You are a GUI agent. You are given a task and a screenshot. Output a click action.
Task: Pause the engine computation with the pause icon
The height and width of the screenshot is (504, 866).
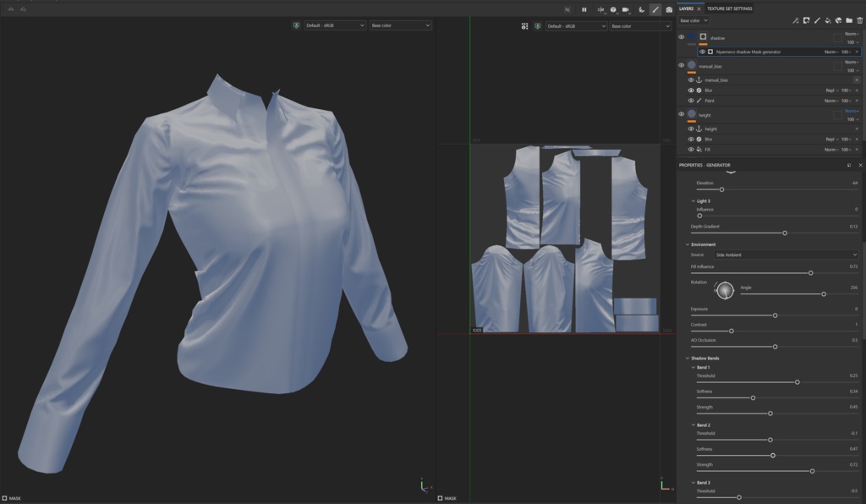584,9
